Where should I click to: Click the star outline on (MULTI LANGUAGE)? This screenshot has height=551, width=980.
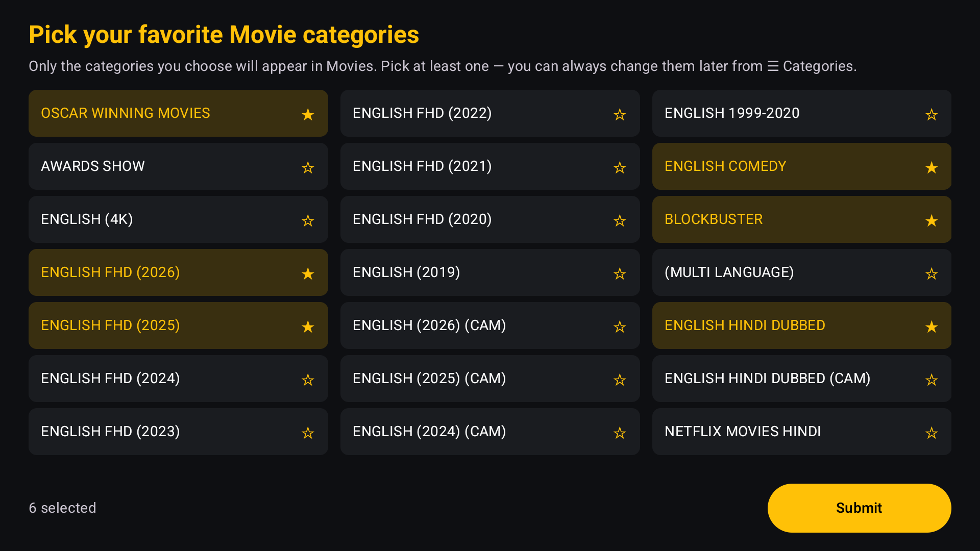click(x=932, y=273)
